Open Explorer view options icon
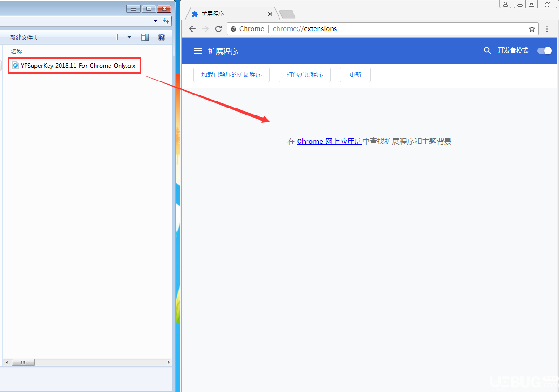This screenshot has height=392, width=559. tap(119, 37)
